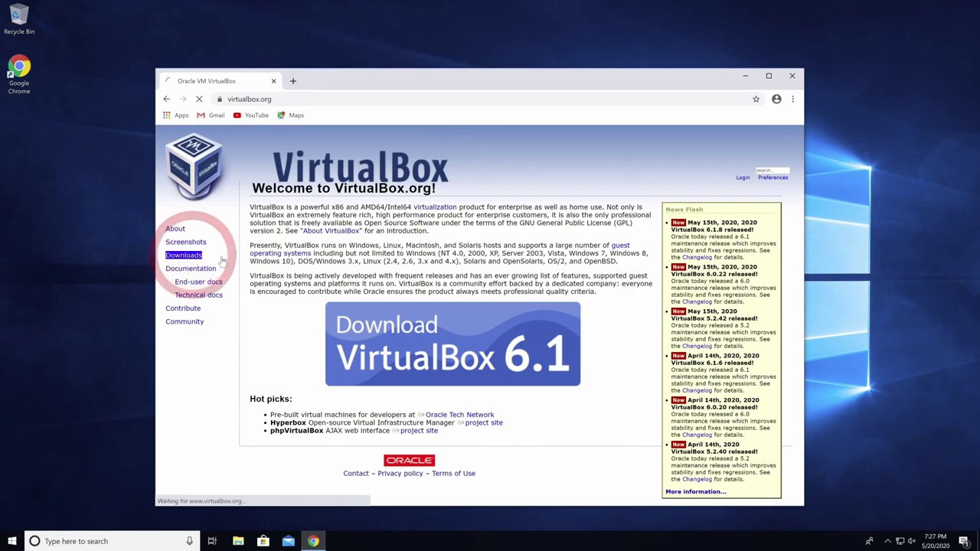
Task: Click the volume icon in system tray
Action: pyautogui.click(x=911, y=541)
